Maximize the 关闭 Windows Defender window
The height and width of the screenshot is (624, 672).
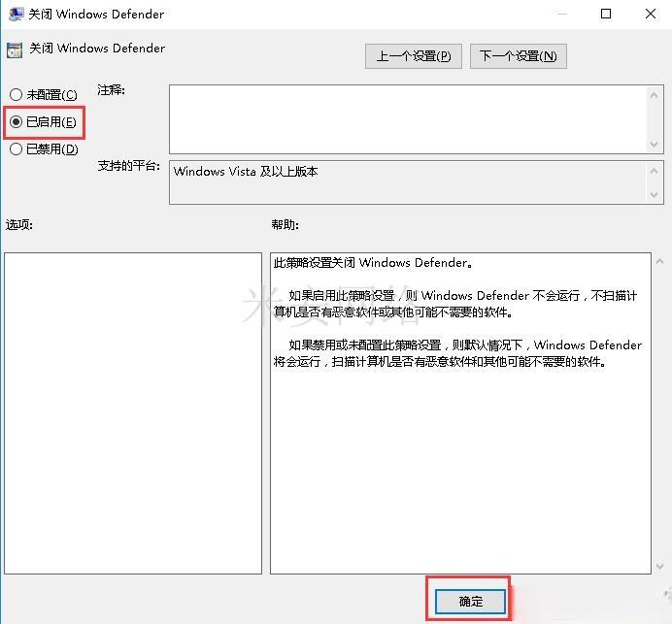pyautogui.click(x=606, y=14)
